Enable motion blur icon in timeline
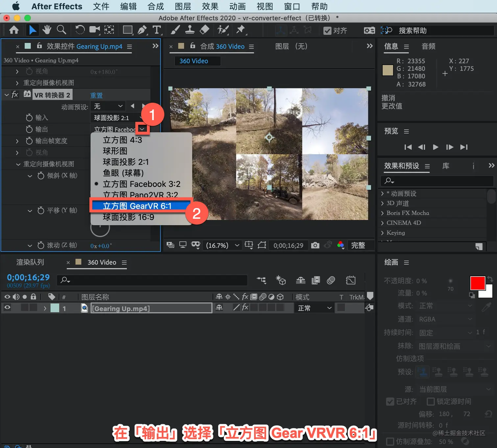This screenshot has width=497, height=448. [331, 280]
